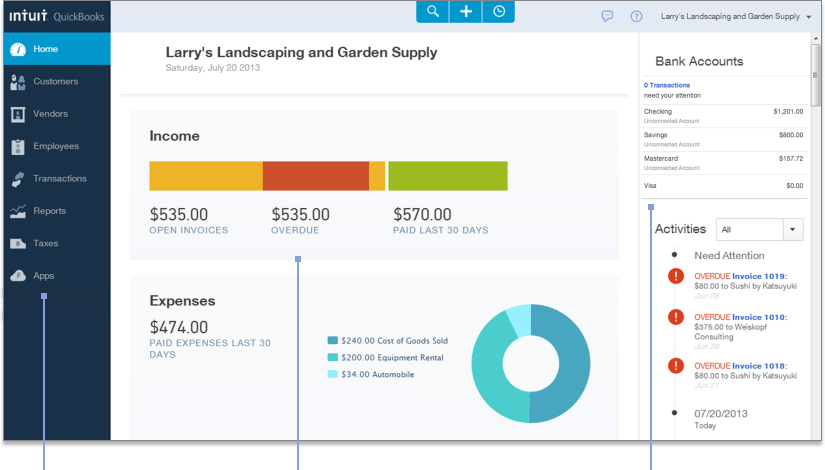Click the Home gauge icon
Screen dimensions: 825x470
pyautogui.click(x=18, y=49)
